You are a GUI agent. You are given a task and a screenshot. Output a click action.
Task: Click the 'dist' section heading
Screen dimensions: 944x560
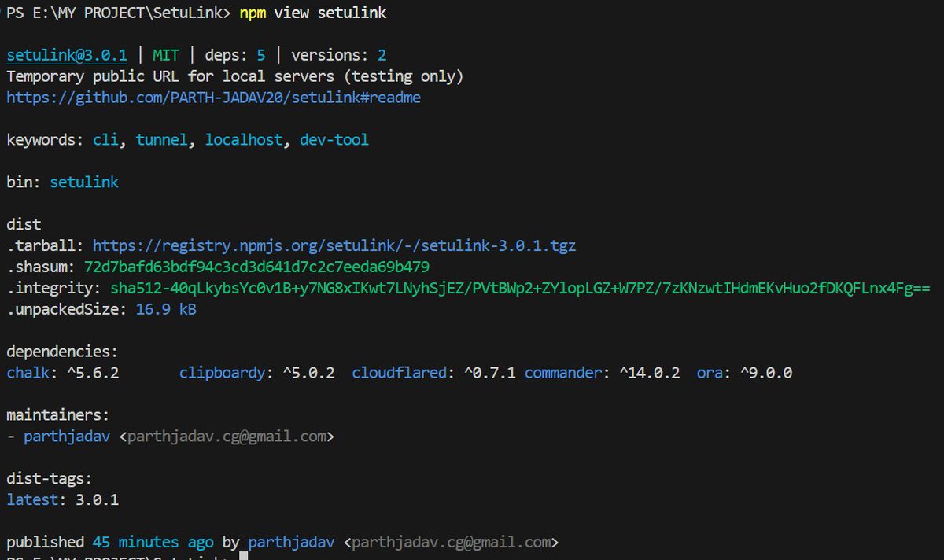click(x=24, y=225)
